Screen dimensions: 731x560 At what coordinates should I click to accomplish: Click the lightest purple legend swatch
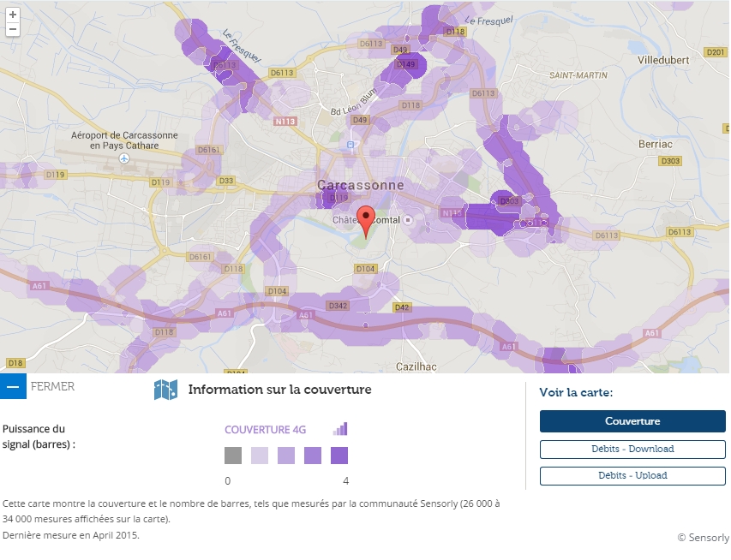coord(260,456)
